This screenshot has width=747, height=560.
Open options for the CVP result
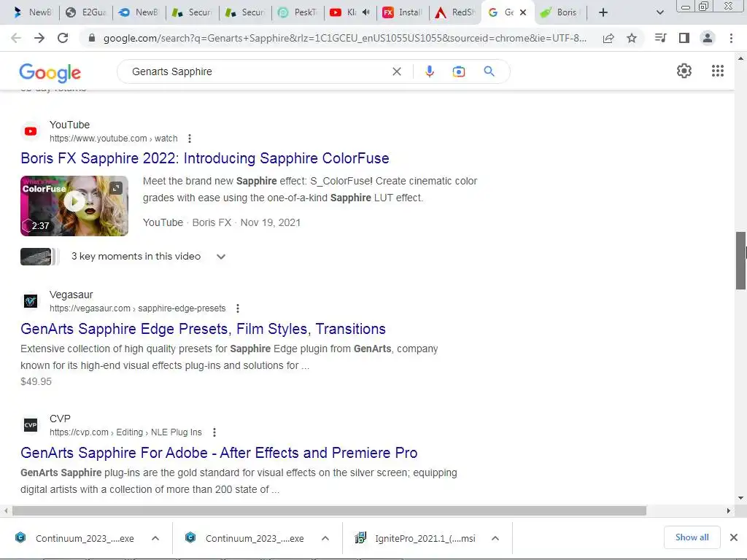coord(214,432)
